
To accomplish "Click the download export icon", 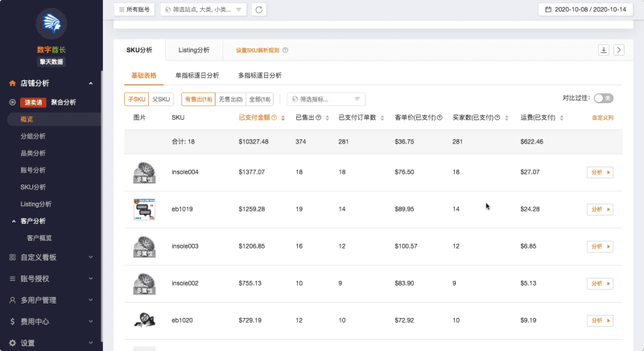I will coord(603,50).
